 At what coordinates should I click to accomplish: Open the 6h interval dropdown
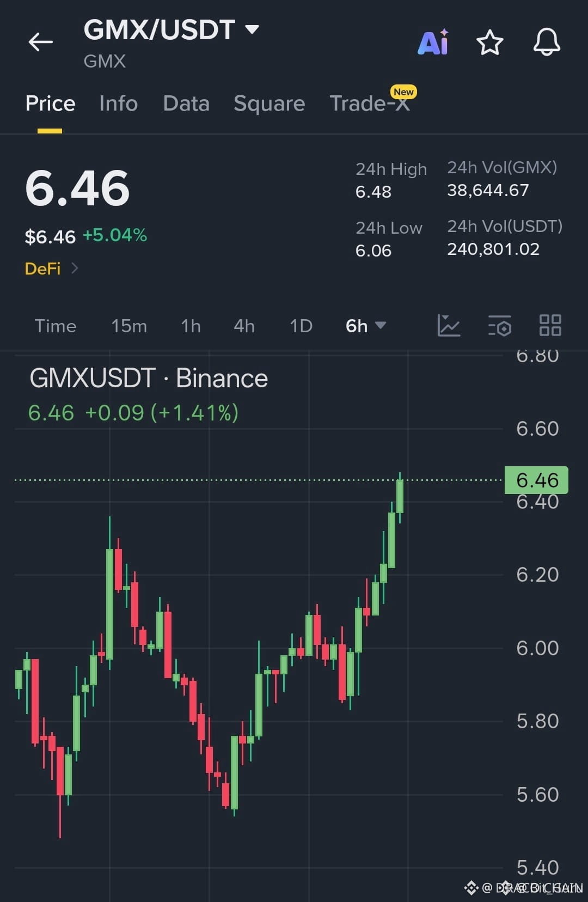click(x=366, y=326)
